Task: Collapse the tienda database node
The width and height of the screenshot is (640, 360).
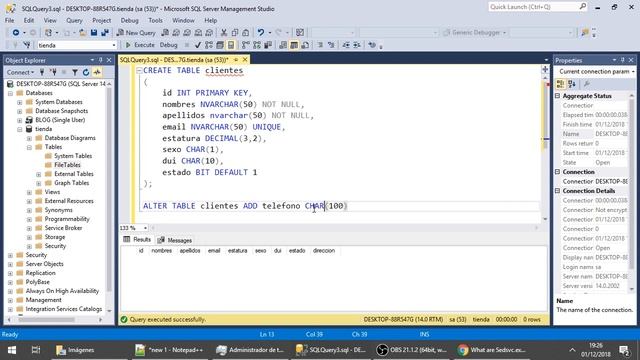Action: coord(20,129)
